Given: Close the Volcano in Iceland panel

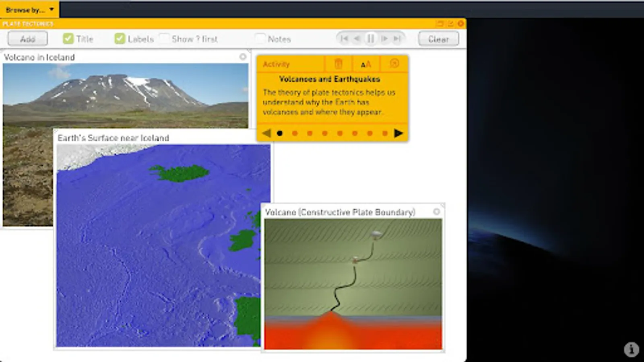Looking at the screenshot, I should point(243,57).
